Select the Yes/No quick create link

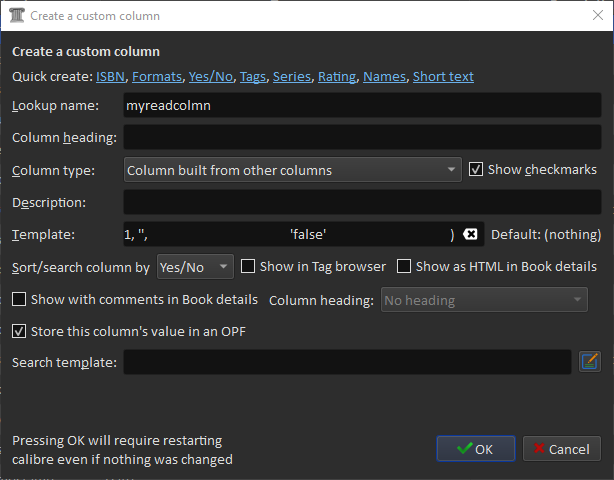coord(211,76)
